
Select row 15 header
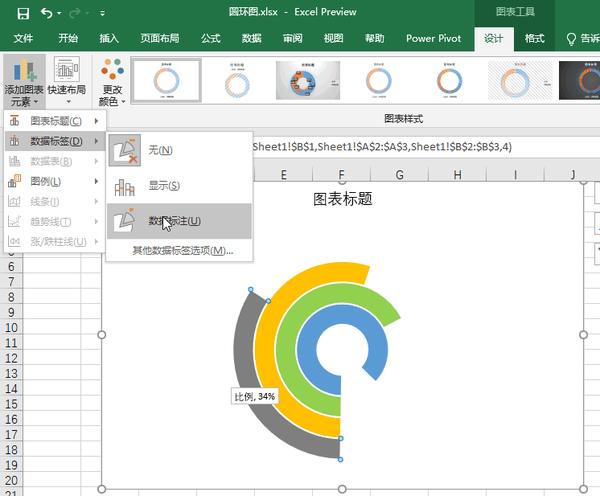[x=11, y=404]
